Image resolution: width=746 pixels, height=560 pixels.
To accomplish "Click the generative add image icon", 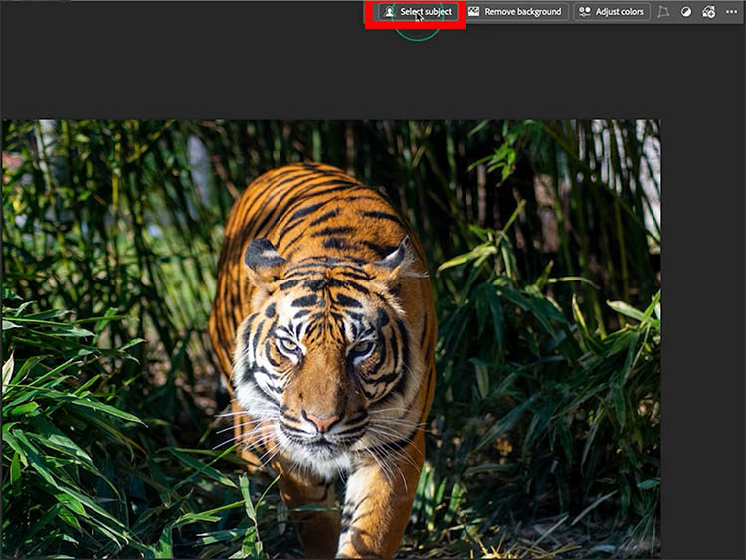I will click(709, 12).
